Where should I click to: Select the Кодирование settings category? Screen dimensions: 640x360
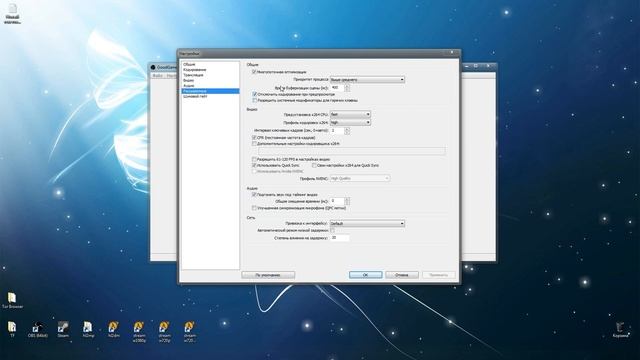(x=195, y=70)
